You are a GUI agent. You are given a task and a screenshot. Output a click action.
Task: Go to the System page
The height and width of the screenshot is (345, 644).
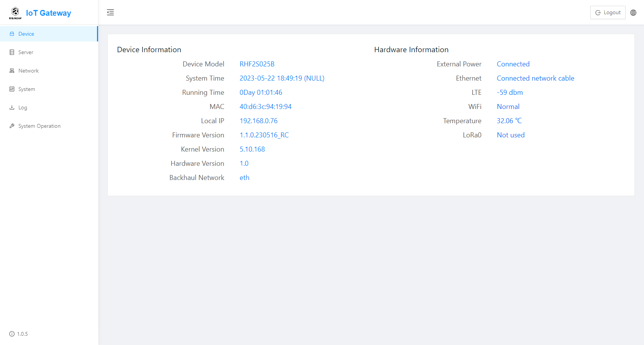click(26, 89)
